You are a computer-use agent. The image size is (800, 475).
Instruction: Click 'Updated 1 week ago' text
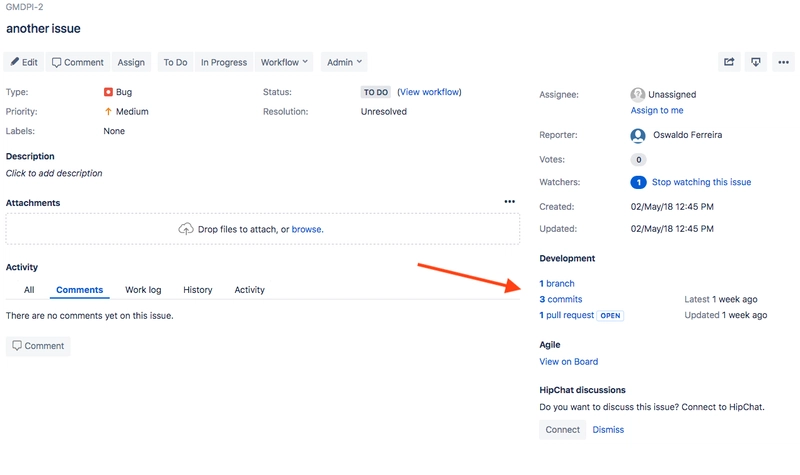coord(726,315)
